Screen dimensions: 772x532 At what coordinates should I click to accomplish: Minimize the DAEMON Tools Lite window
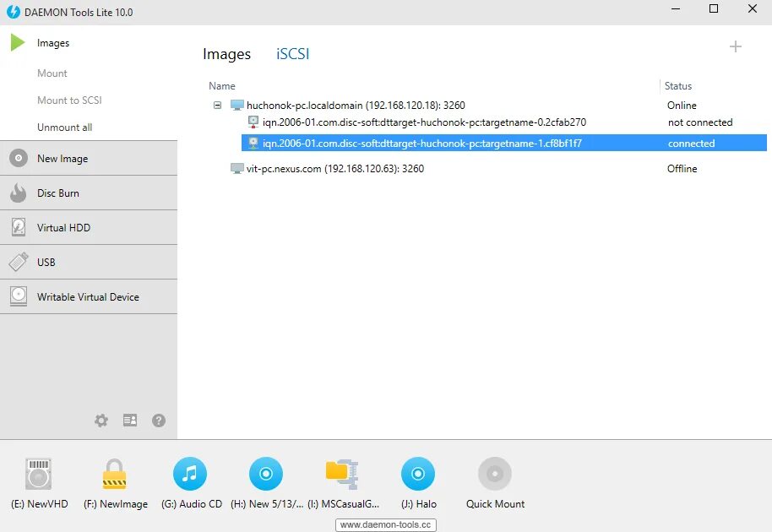pyautogui.click(x=676, y=8)
